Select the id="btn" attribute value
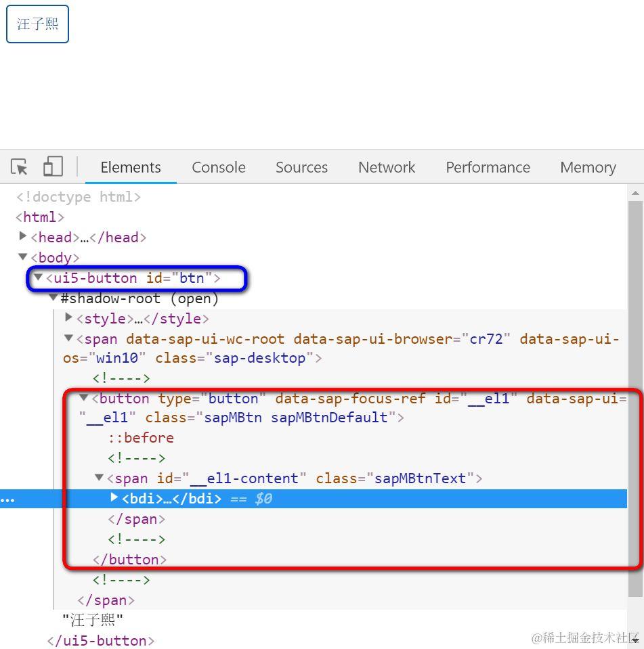The image size is (644, 649). point(192,277)
